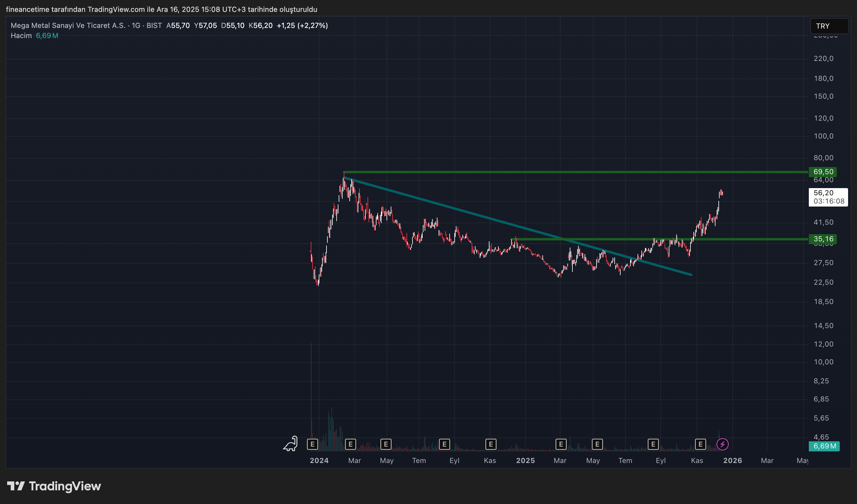
Task: Click the 2025 label on the time axis
Action: click(x=525, y=461)
